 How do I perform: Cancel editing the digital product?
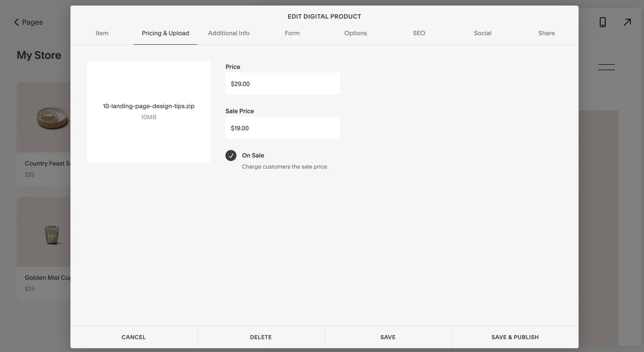(x=133, y=337)
